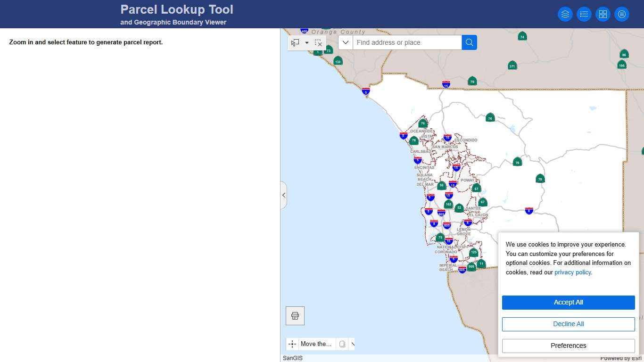Click the Decline All button
Viewport: 644px width, 362px height.
568,324
